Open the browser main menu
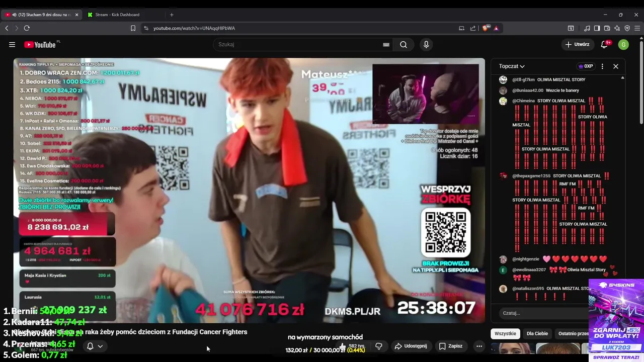This screenshot has height=362, width=644. [x=637, y=28]
